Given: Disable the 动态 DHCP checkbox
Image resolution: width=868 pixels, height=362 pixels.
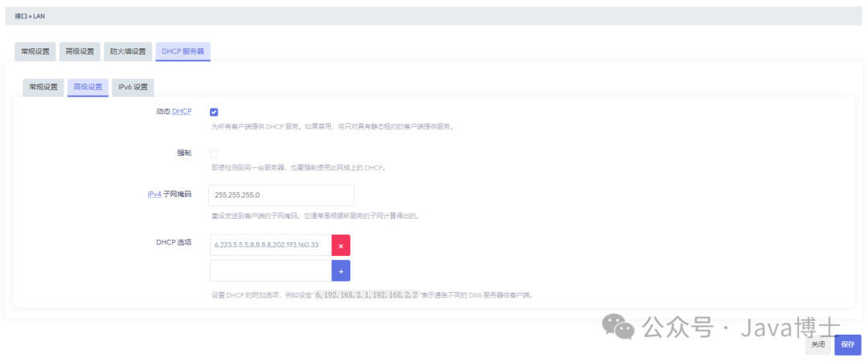Looking at the screenshot, I should coord(214,112).
